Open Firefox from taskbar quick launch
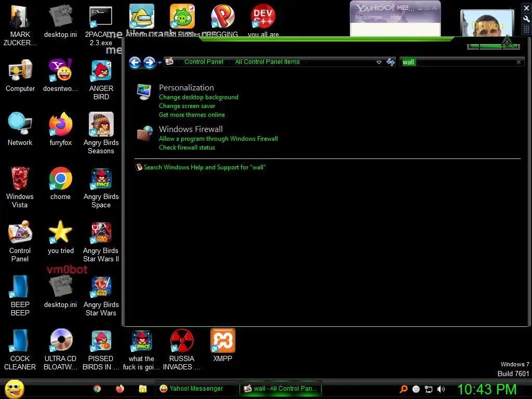 (x=120, y=389)
